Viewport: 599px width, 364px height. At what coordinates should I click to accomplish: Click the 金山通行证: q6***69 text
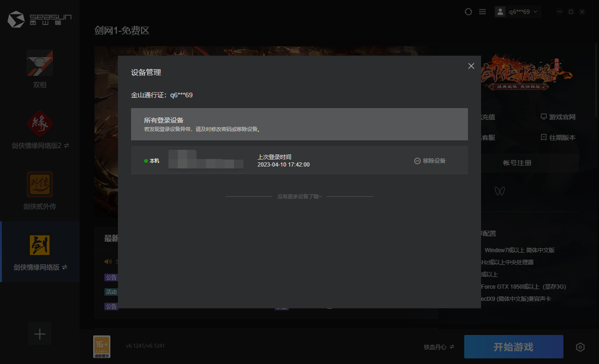click(x=162, y=95)
